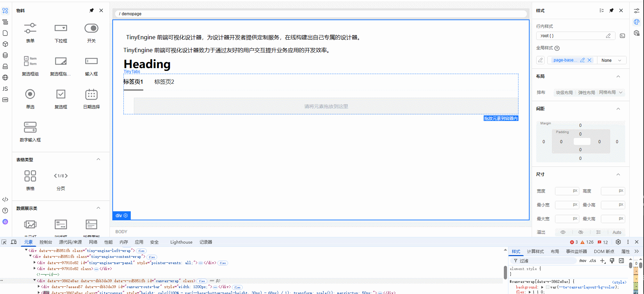The width and height of the screenshot is (644, 294).
Task: Choose 弹性布局 flex layout option
Action: pos(587,92)
